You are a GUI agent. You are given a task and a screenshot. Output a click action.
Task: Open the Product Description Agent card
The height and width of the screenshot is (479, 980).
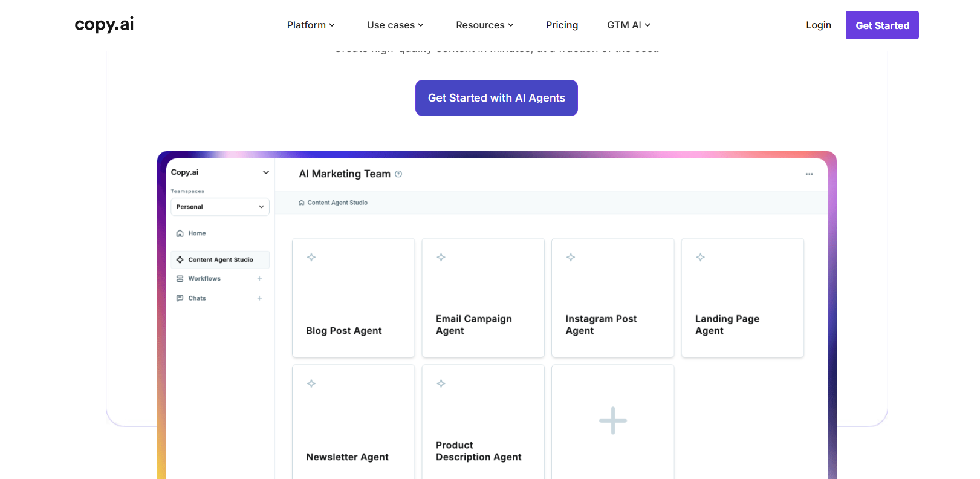click(x=483, y=422)
